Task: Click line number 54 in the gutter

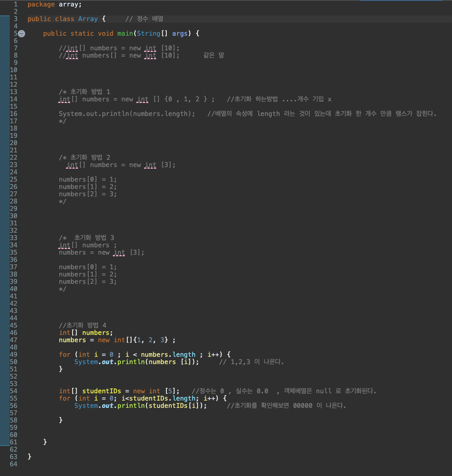Action: tap(14, 391)
